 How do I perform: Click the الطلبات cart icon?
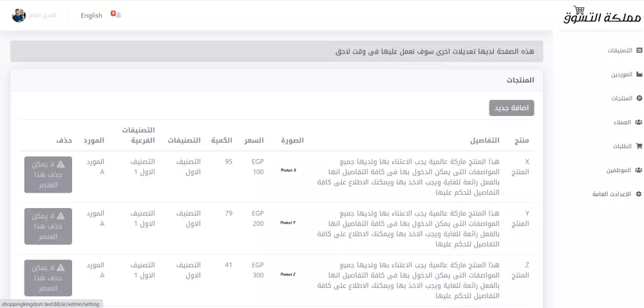[x=639, y=146]
